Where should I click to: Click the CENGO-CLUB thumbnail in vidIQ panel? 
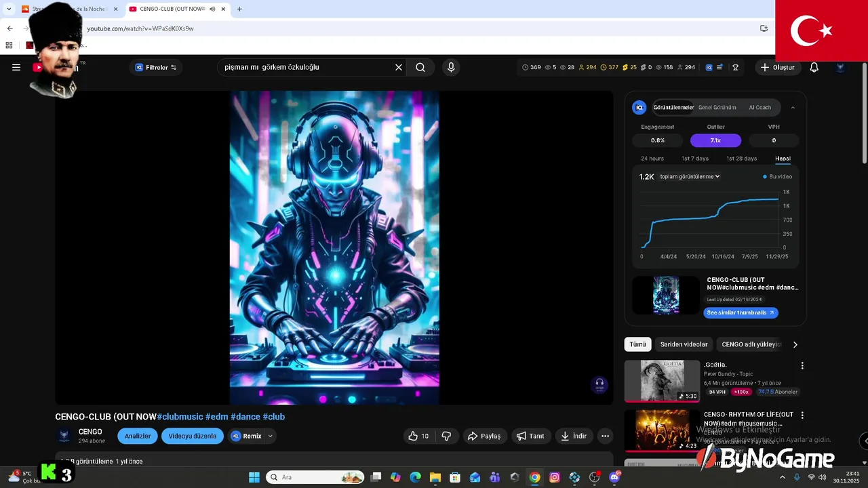666,295
